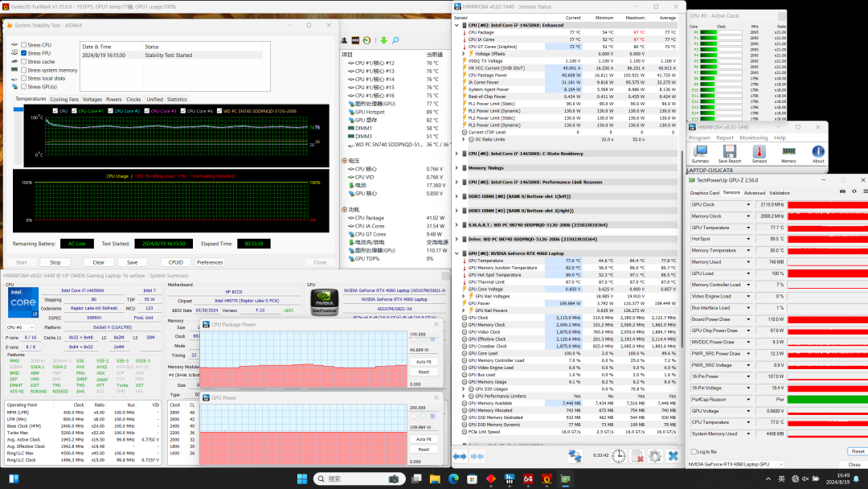
Task: Click the sensor clock timer icon
Action: pos(619,456)
